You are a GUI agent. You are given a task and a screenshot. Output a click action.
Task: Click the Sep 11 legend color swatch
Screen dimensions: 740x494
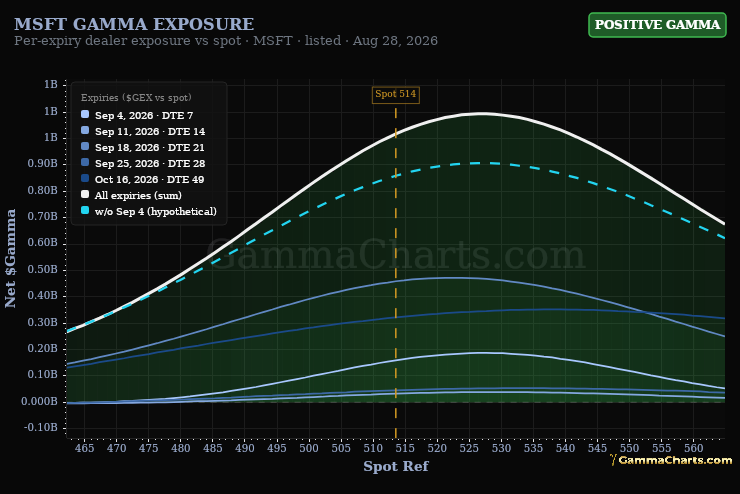pos(85,130)
